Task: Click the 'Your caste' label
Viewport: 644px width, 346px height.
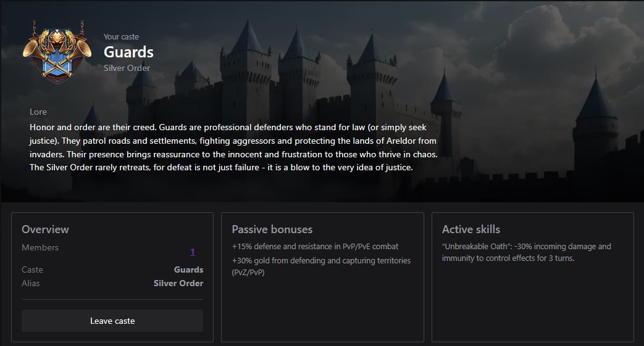Action: click(x=121, y=37)
